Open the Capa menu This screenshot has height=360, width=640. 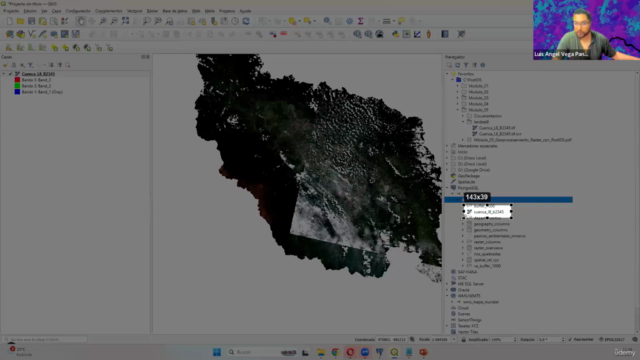click(56, 11)
